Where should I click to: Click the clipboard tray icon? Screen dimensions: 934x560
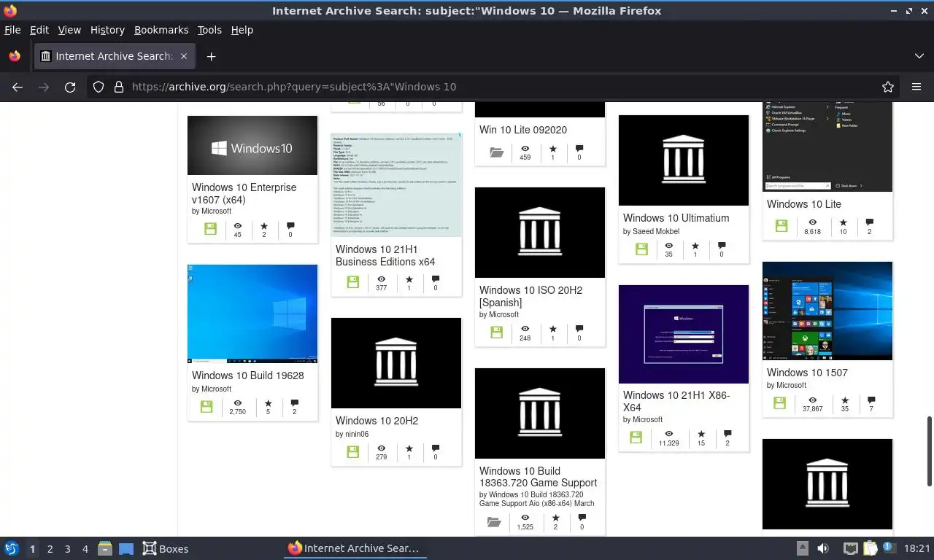(870, 548)
